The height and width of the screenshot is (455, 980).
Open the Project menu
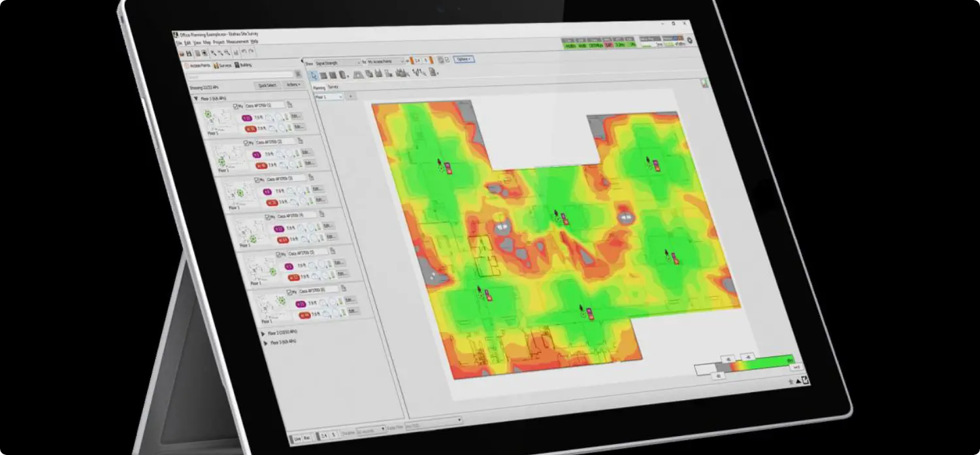coord(219,42)
